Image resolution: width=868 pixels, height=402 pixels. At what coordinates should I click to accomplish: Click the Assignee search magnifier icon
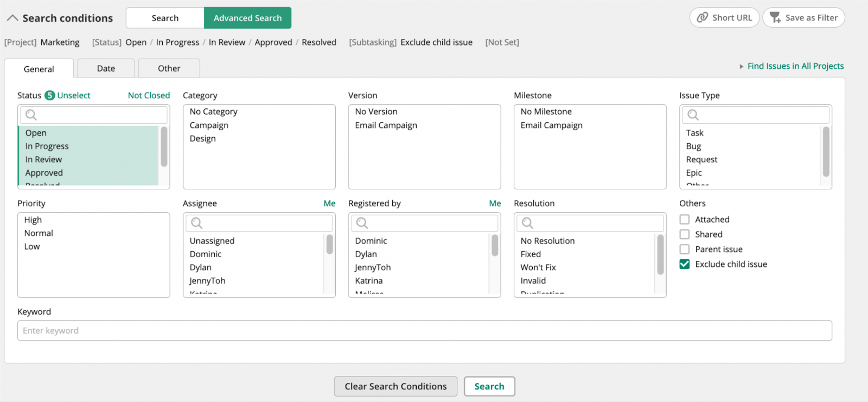coord(197,223)
